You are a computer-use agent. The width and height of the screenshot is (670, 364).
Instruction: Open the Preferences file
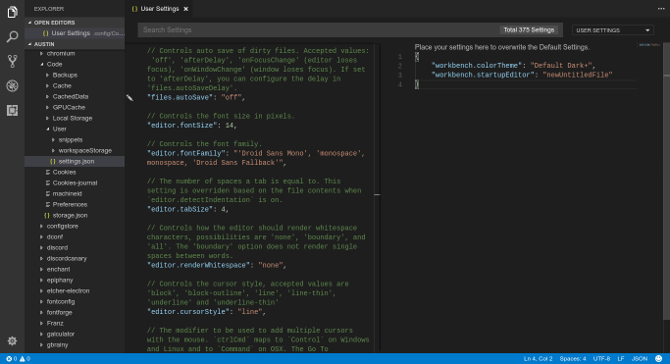(75, 204)
